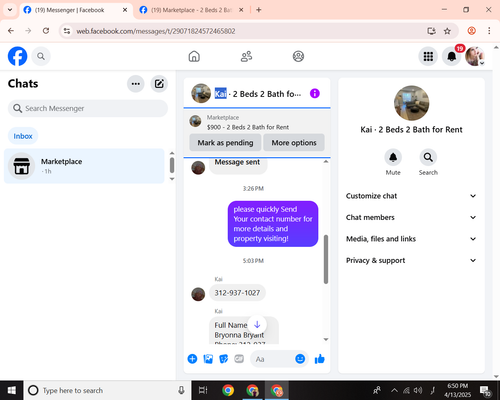This screenshot has height=400, width=500.
Task: Go back with browser back arrow
Action: (11, 31)
